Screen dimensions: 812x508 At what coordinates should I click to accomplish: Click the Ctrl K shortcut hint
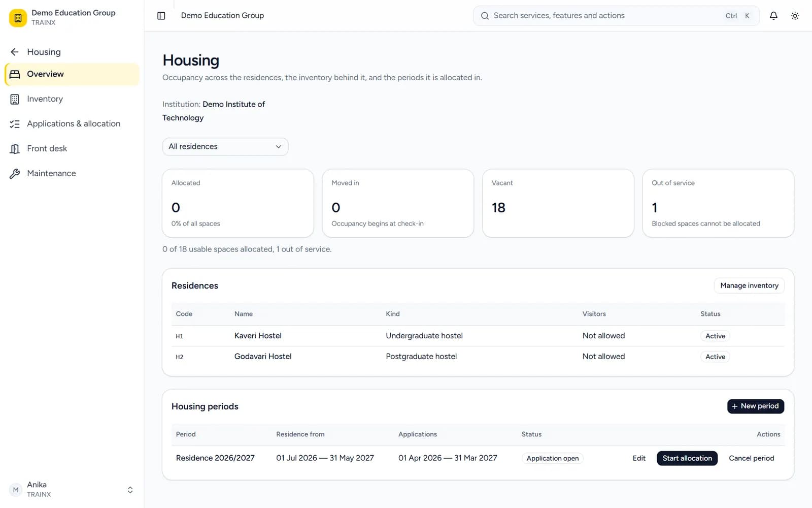(x=737, y=16)
